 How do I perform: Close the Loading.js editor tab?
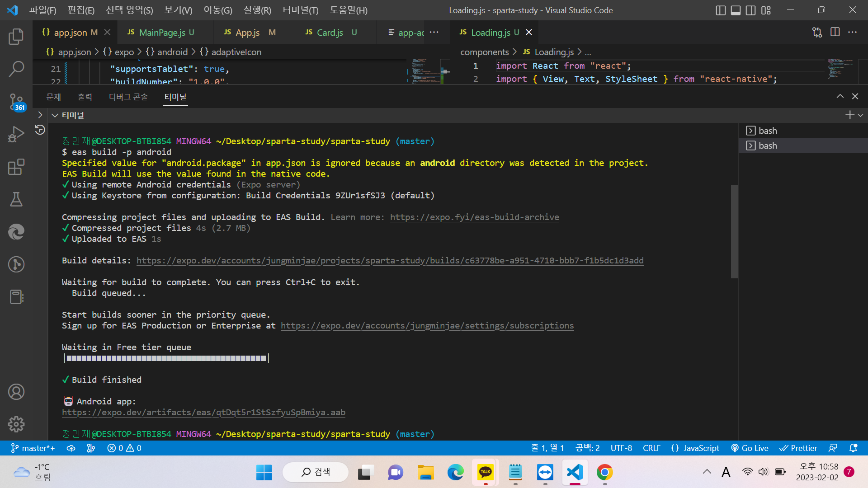528,32
